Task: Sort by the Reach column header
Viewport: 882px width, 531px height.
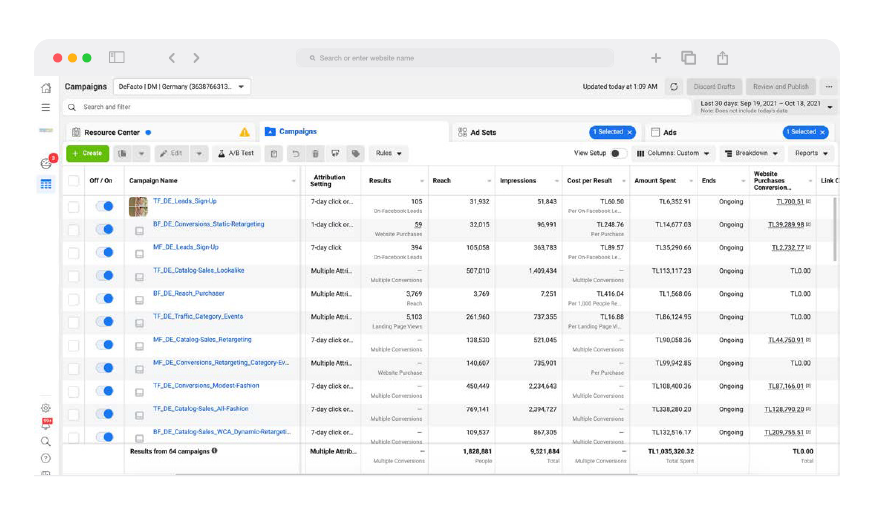Action: click(442, 181)
